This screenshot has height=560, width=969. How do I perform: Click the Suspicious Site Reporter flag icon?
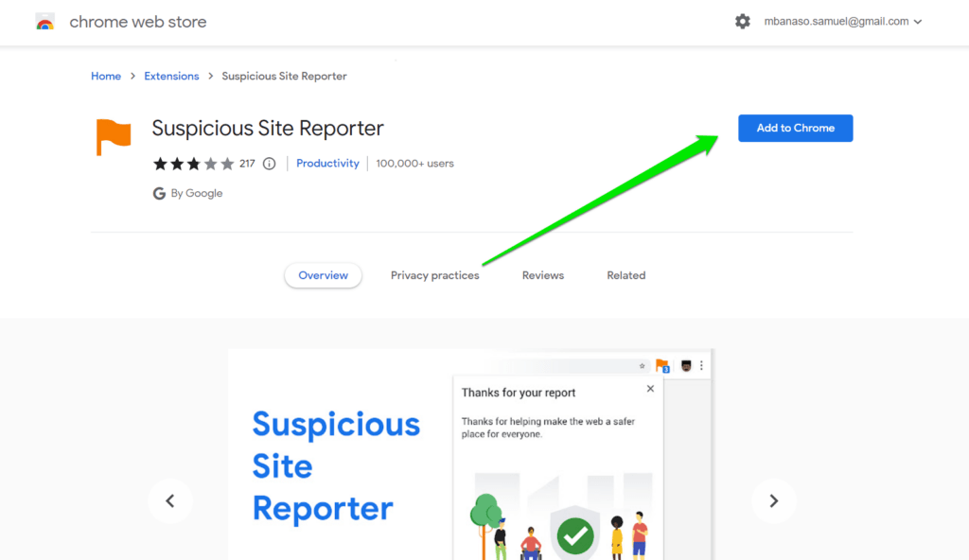113,135
